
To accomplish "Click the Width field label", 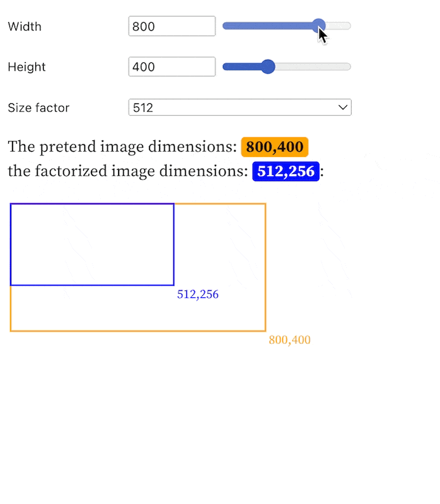I will click(25, 26).
